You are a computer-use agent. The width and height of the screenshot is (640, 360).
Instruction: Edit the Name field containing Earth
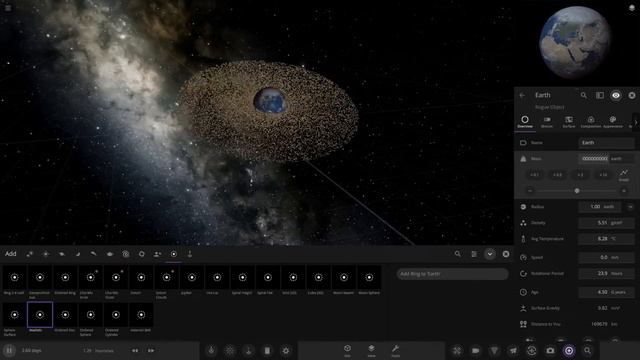(607, 142)
